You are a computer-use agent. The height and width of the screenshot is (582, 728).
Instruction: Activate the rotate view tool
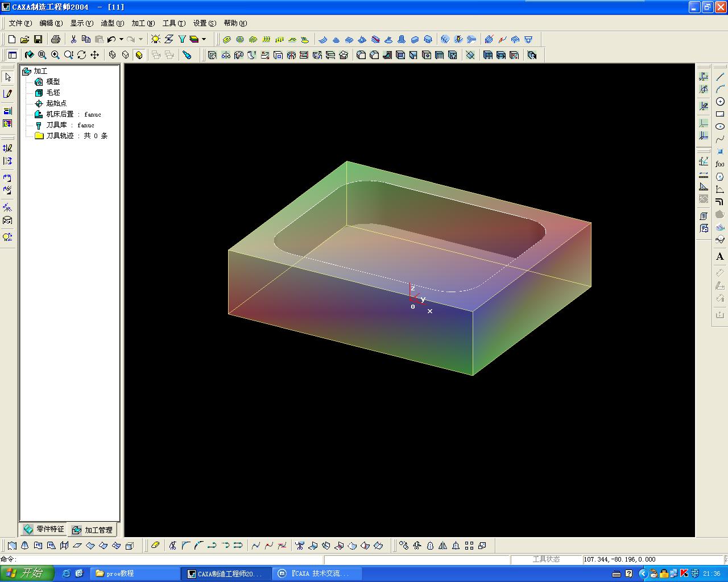(x=82, y=55)
